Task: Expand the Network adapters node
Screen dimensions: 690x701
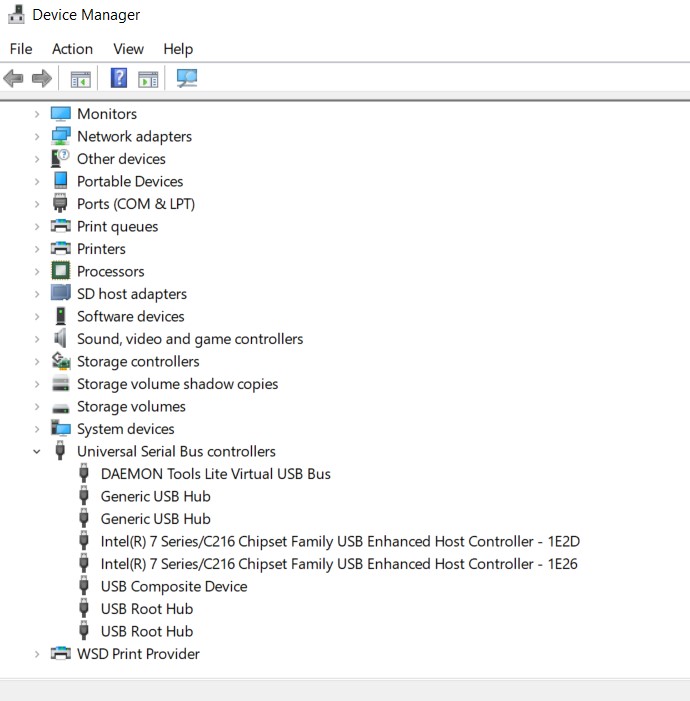Action: pyautogui.click(x=37, y=137)
